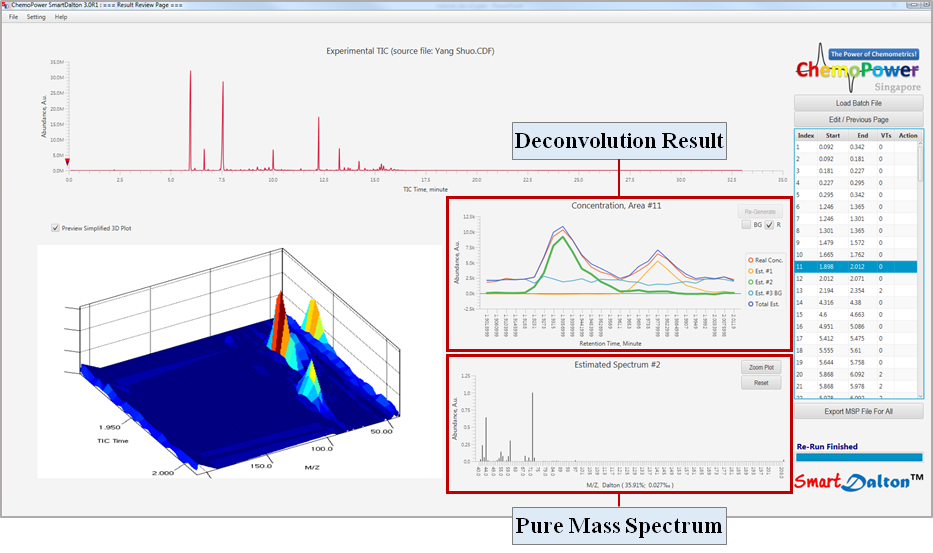933x553 pixels.
Task: Click the area table vertical scrollbar
Action: coord(921,264)
